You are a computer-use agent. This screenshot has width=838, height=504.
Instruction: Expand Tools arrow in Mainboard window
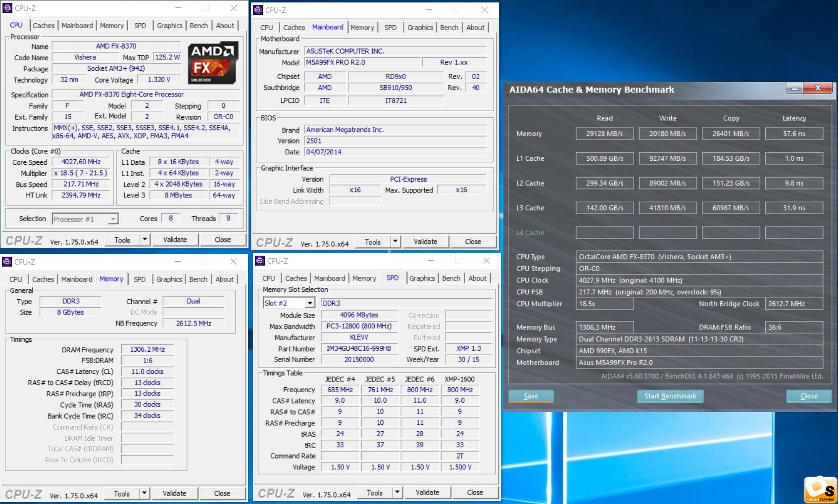point(395,241)
